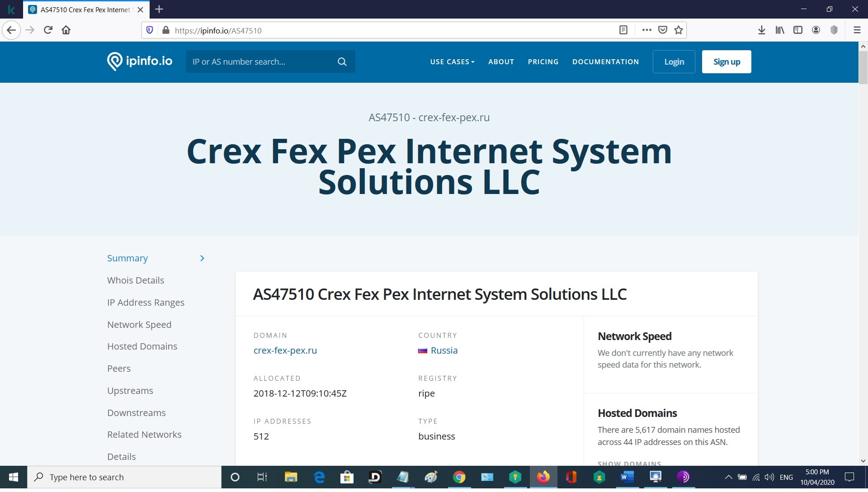Viewport: 868px width, 492px height.
Task: Select Whois Details in the sidebar
Action: [135, 280]
